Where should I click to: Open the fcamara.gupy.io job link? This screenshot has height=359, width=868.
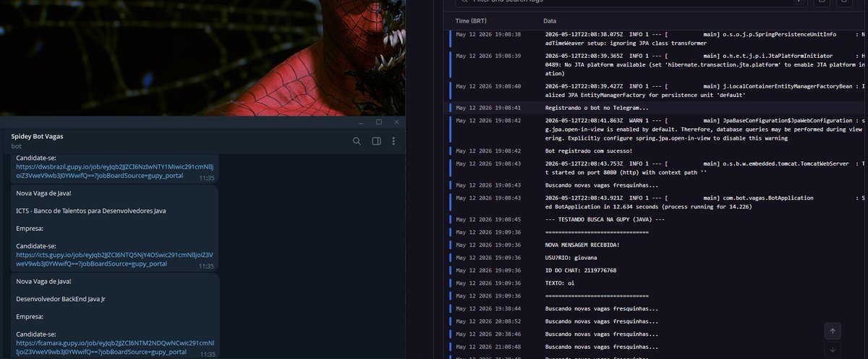(114, 347)
